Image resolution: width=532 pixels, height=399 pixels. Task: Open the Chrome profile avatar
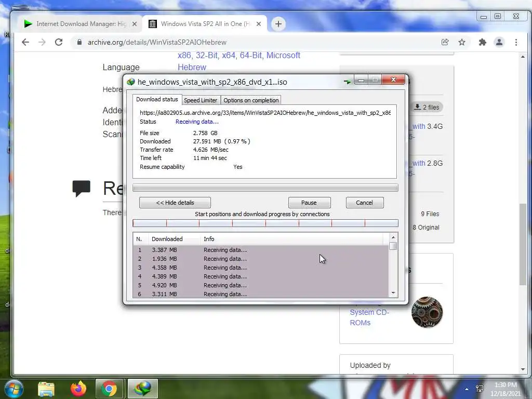point(499,42)
